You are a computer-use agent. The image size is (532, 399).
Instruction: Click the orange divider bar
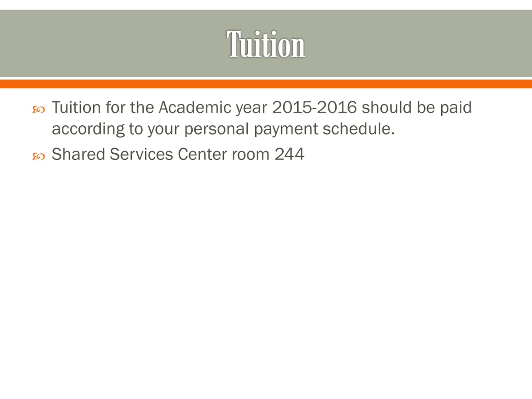[x=266, y=84]
